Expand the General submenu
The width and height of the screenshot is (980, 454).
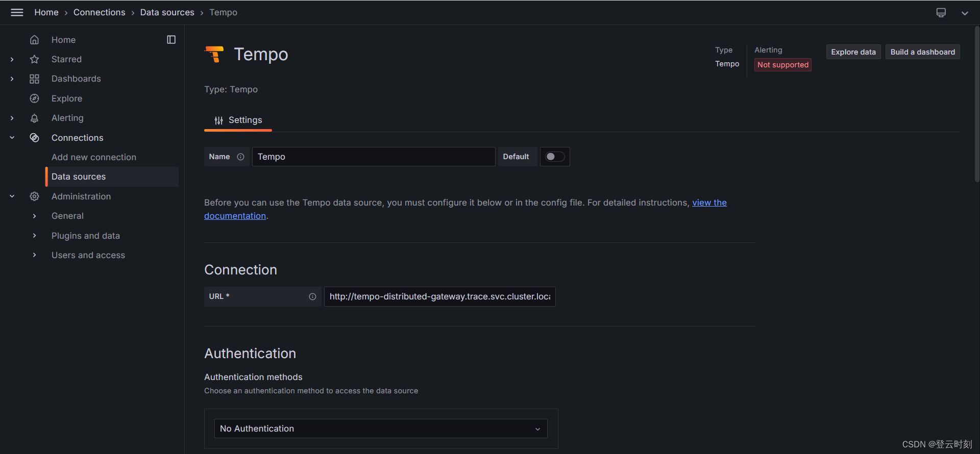tap(34, 216)
